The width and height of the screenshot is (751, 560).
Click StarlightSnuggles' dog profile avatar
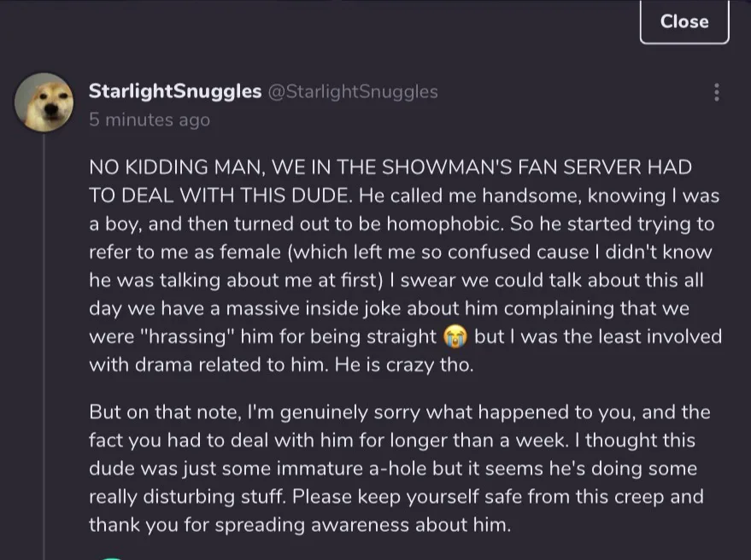tap(44, 102)
